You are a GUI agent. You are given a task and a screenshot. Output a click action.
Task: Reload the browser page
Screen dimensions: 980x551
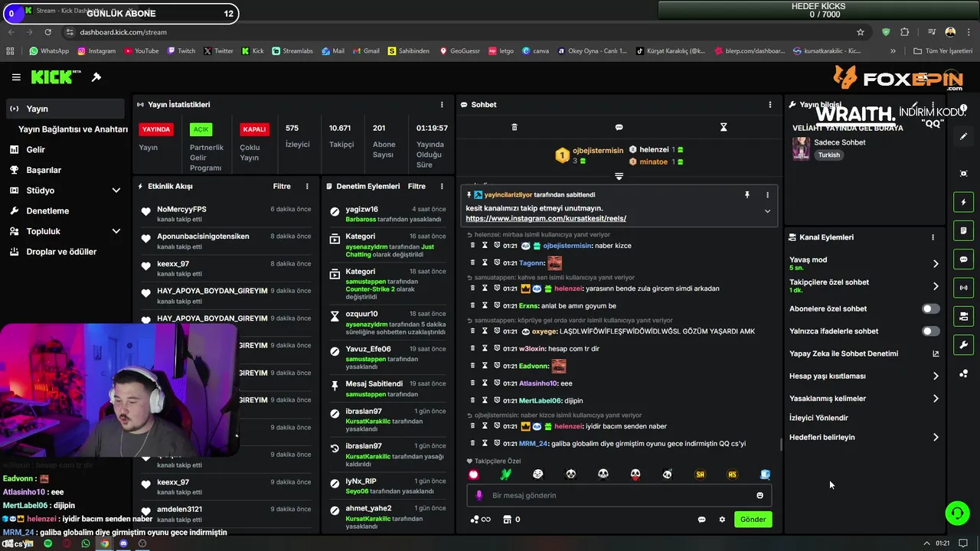(x=48, y=32)
